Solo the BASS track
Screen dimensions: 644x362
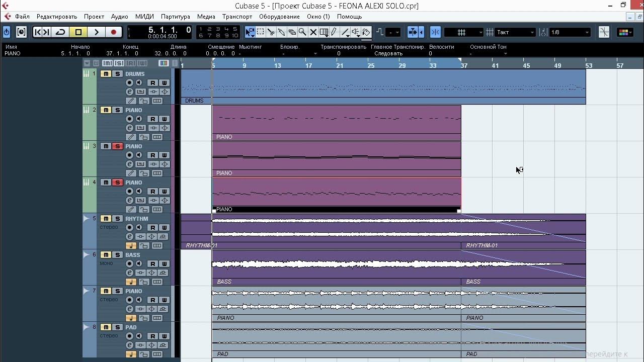[x=117, y=255]
